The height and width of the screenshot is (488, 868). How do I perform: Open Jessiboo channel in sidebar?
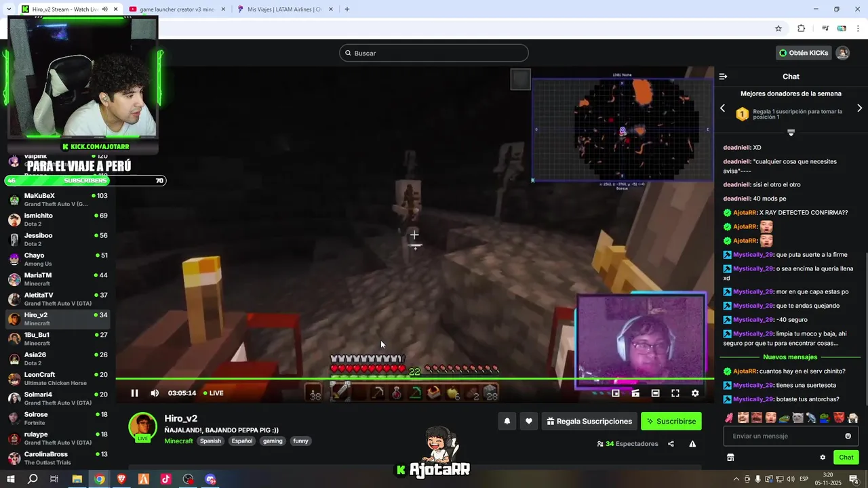point(58,239)
